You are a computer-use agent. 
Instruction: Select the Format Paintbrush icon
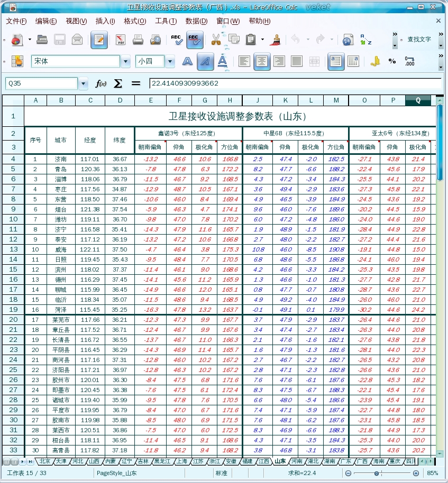tap(276, 40)
